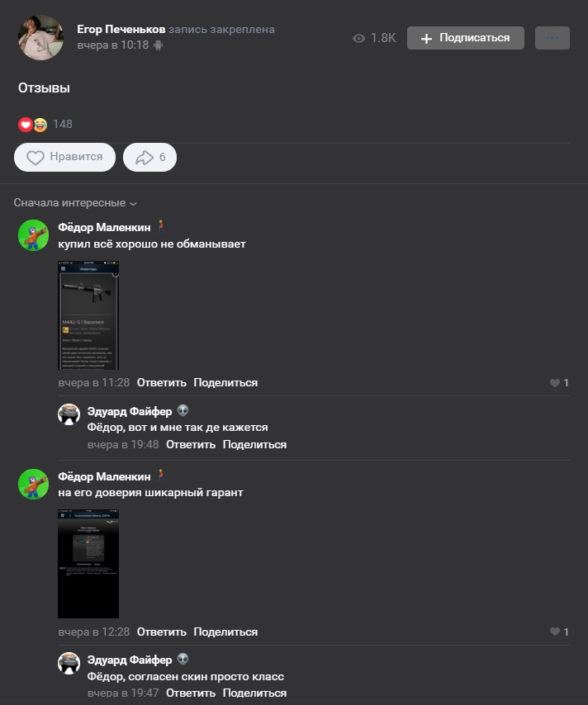Open the M4A1-S inventory screenshot thumbnail

[88, 315]
